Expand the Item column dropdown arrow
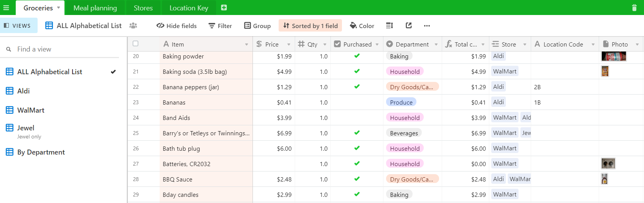 246,45
